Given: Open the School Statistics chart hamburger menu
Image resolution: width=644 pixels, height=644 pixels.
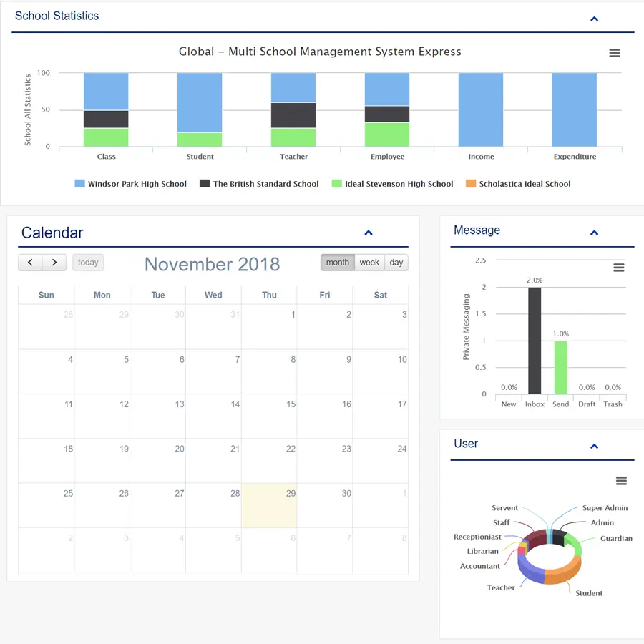Looking at the screenshot, I should point(615,53).
